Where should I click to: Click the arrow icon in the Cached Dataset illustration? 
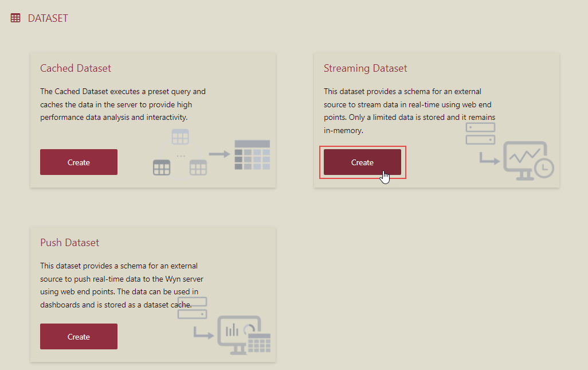pyautogui.click(x=219, y=154)
